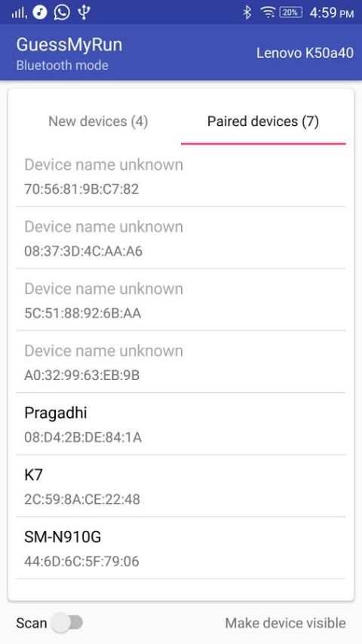Select unknown device 70:56:81:9B:C7:82
The height and width of the screenshot is (644, 362).
(x=181, y=176)
